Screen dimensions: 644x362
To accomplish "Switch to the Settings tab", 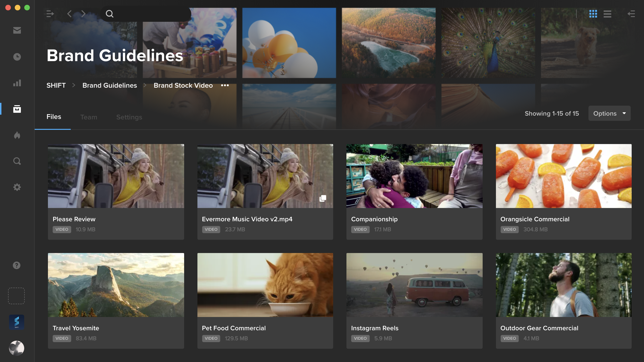I will pos(129,117).
